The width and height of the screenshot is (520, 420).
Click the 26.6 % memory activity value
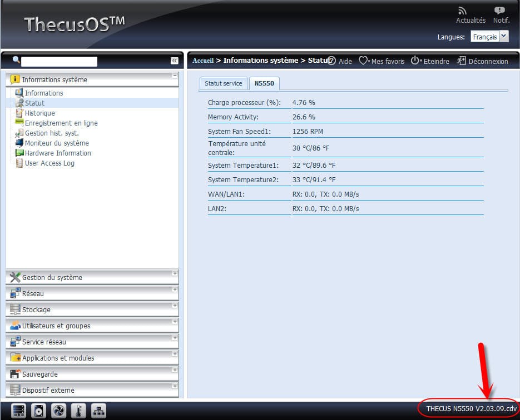pos(304,117)
